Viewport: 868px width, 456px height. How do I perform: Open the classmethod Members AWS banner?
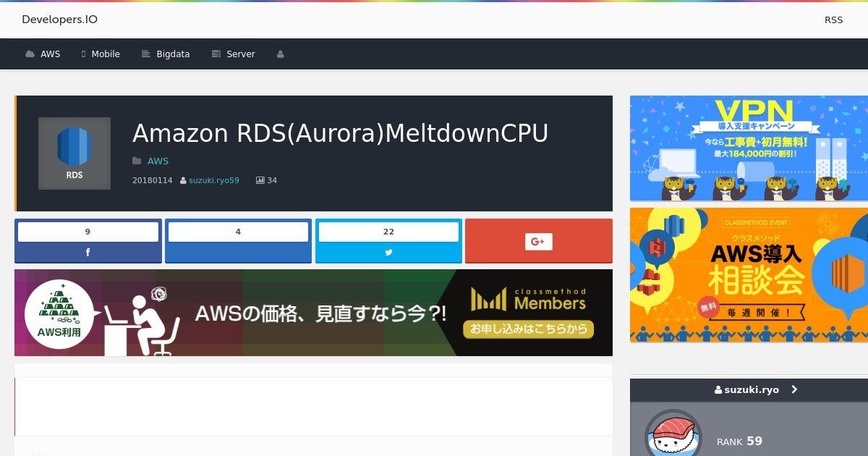tap(313, 313)
